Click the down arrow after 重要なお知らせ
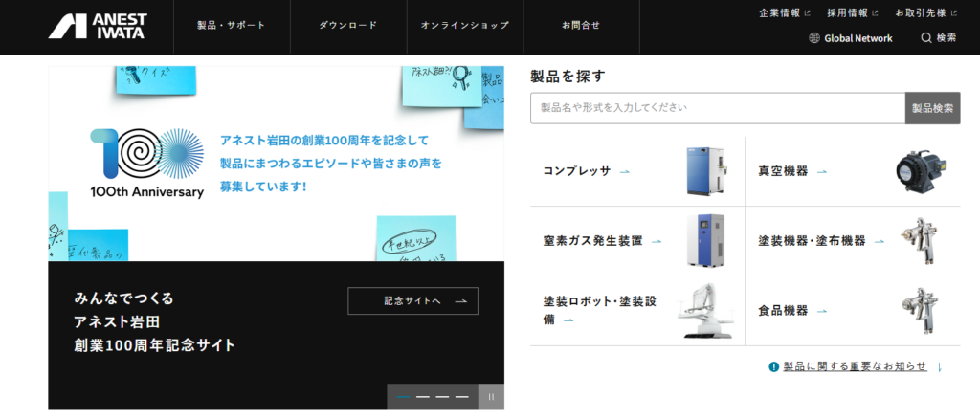Screen dimensions: 980x419 tap(940, 367)
